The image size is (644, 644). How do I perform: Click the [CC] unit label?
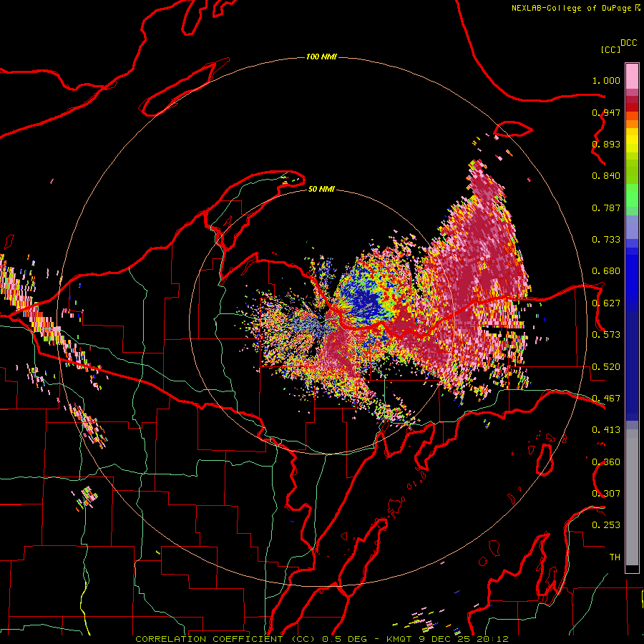[x=611, y=49]
